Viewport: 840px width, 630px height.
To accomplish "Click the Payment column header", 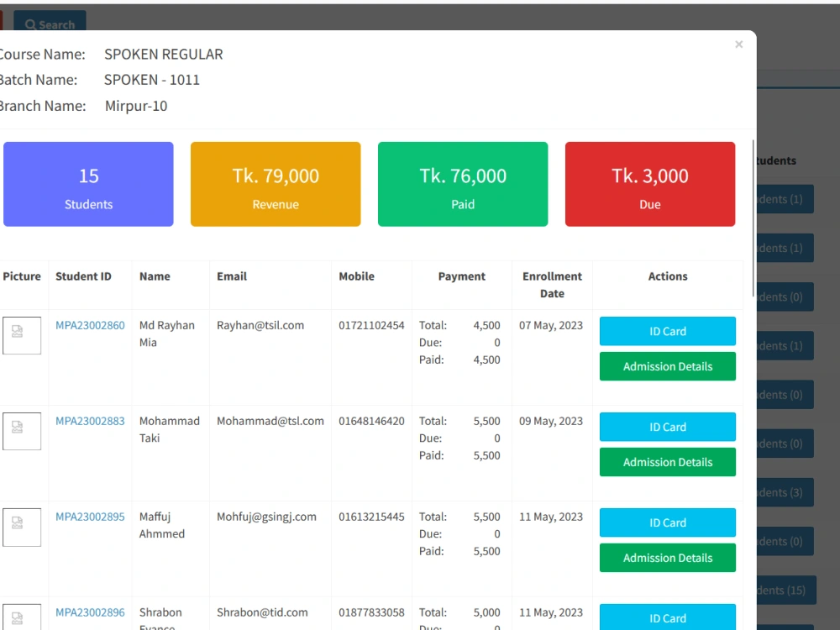I will click(462, 276).
